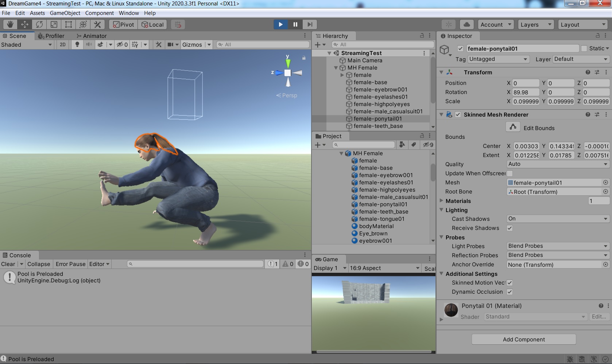Open the Assets menu
612x364 pixels.
pos(37,13)
